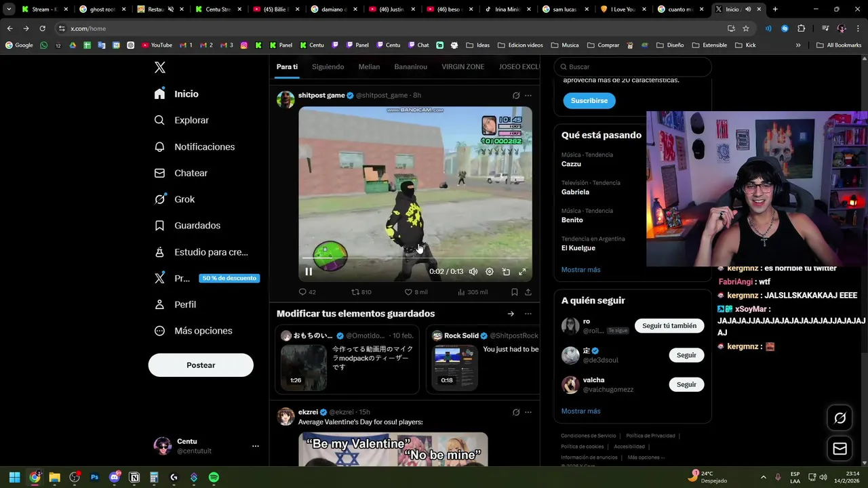
Task: Open Estudio para creadores item
Action: (201, 251)
